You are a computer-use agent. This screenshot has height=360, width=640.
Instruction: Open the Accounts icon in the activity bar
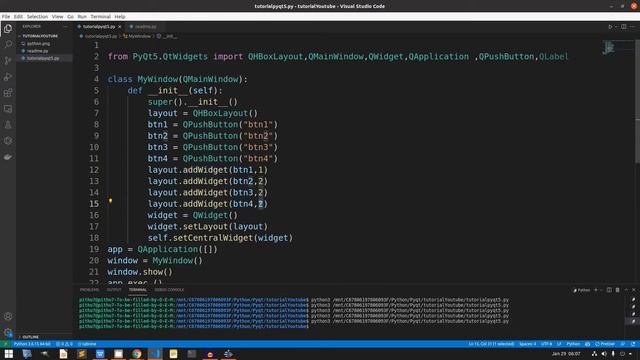click(8, 316)
